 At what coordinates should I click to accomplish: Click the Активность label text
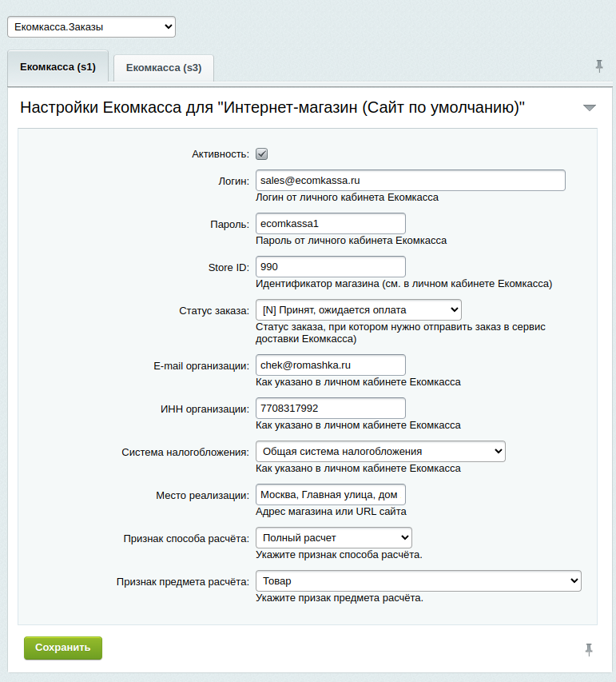click(221, 154)
